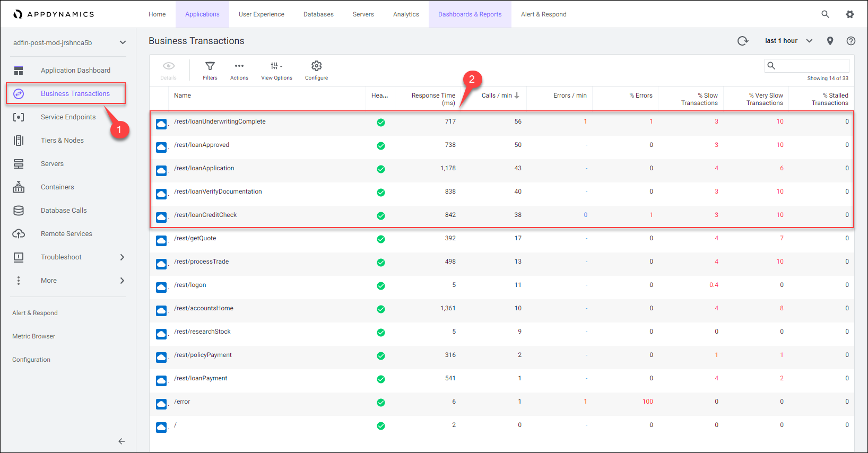The image size is (868, 453).
Task: Click the table search input field
Action: tap(812, 66)
